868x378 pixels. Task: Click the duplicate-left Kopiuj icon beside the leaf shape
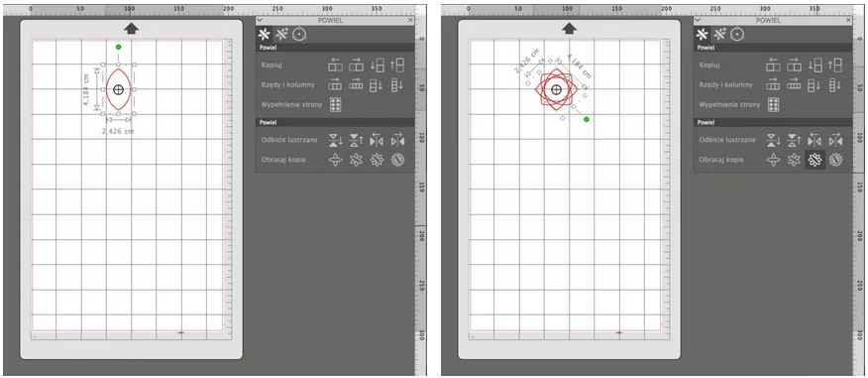[336, 64]
